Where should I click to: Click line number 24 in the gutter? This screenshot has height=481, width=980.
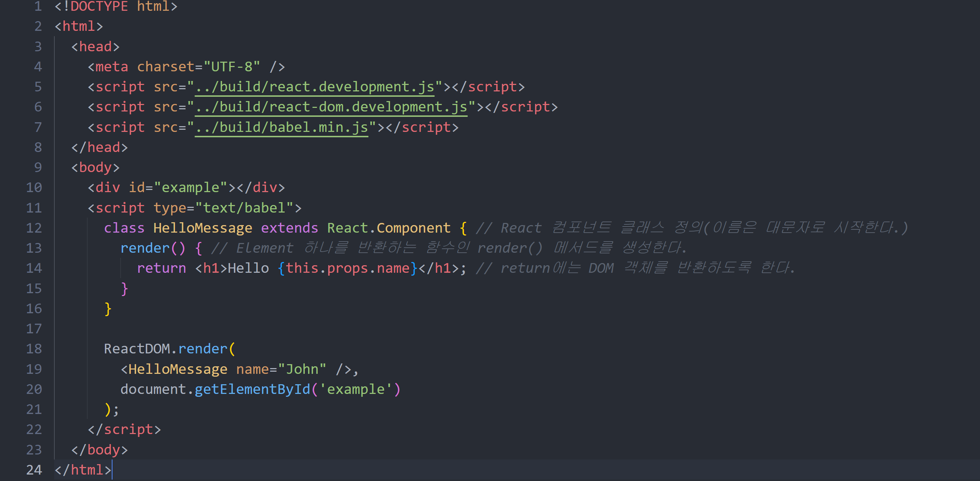(34, 470)
